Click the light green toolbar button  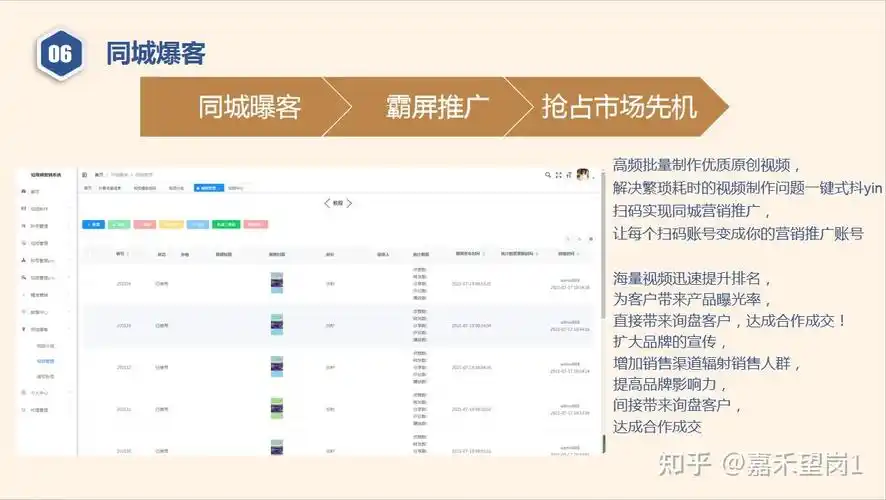tap(119, 224)
